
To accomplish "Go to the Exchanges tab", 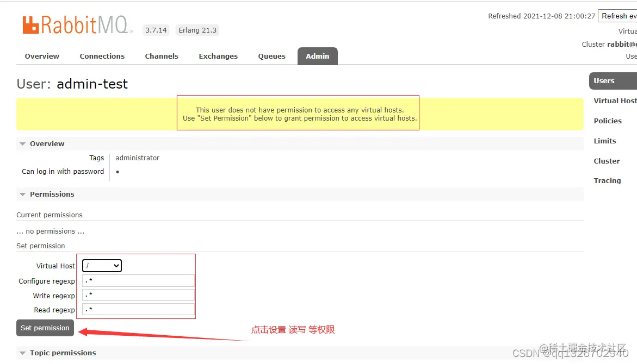I will pos(218,57).
